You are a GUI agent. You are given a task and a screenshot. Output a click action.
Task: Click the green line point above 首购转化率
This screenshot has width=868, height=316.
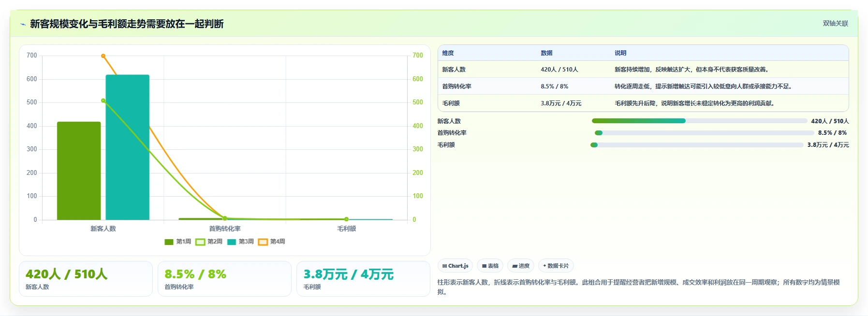[x=225, y=218]
